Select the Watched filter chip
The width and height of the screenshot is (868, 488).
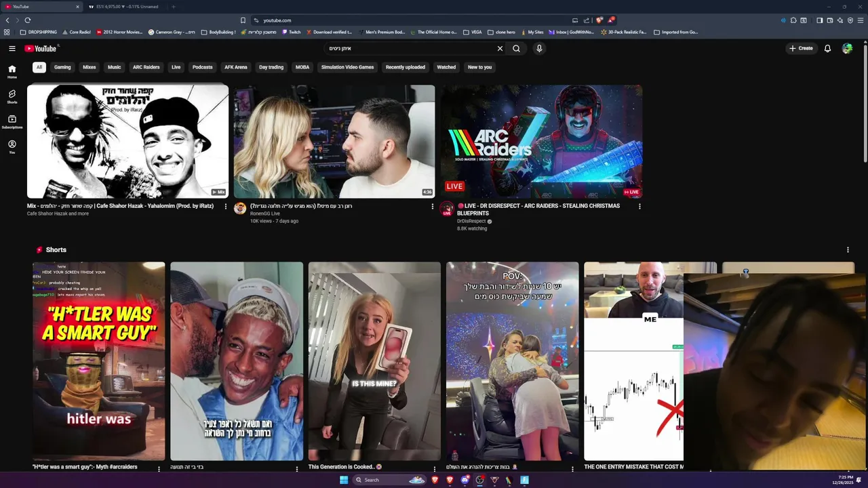(x=446, y=67)
